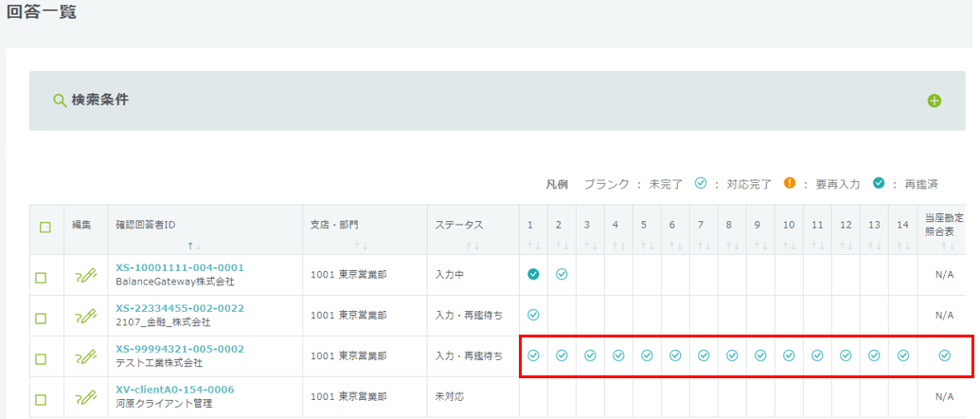Viewport: 980px width, 419px height.
Task: Tick the checkbox for XV-clientA0-154-0006 row
Action: pos(41,399)
